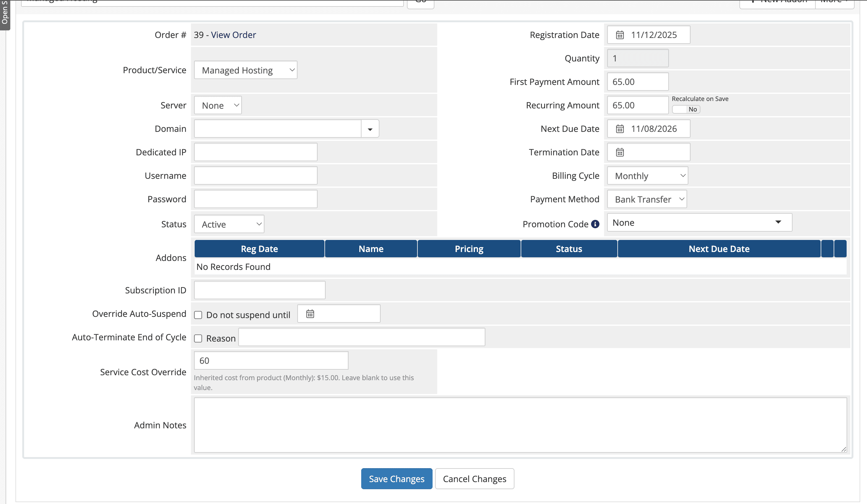The height and width of the screenshot is (504, 867).
Task: Open the Payment Method dropdown
Action: [646, 199]
